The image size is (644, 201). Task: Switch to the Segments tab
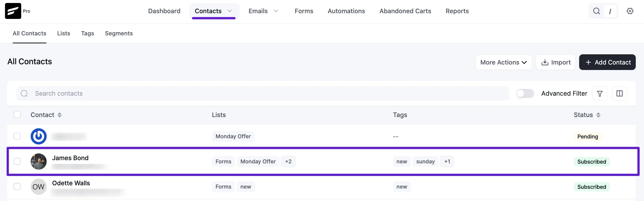(x=119, y=33)
